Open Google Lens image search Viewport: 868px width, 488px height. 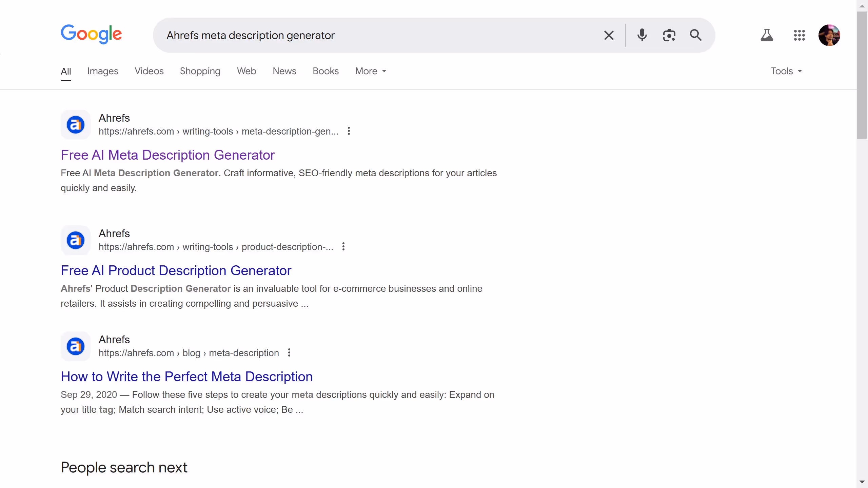pyautogui.click(x=669, y=35)
